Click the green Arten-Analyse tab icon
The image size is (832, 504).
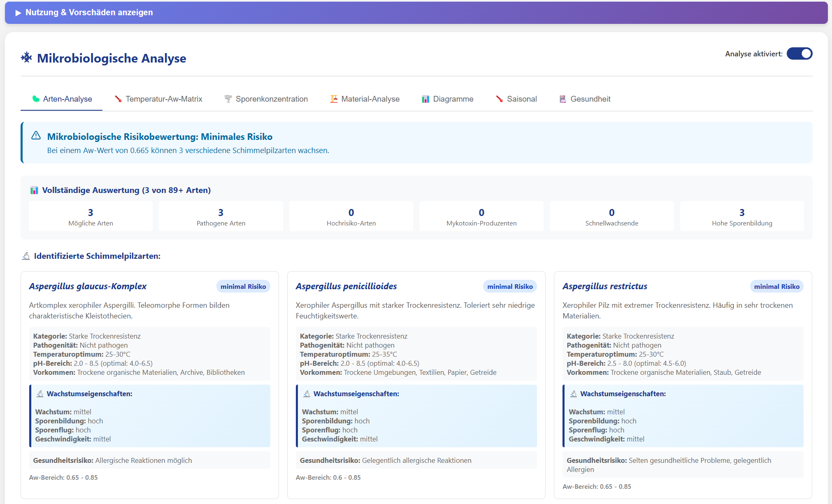click(x=36, y=99)
